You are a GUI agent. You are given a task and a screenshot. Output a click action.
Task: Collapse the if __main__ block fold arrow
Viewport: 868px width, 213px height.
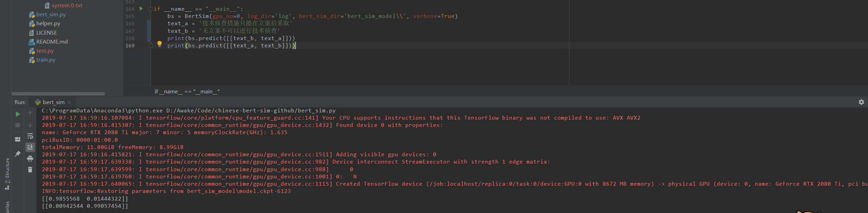point(151,9)
